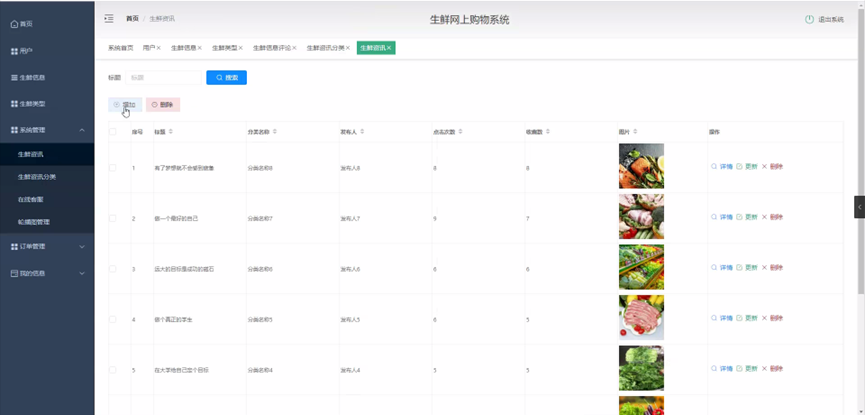Click the magnifier 详情 action in row 3
This screenshot has height=415, width=865.
pyautogui.click(x=722, y=267)
